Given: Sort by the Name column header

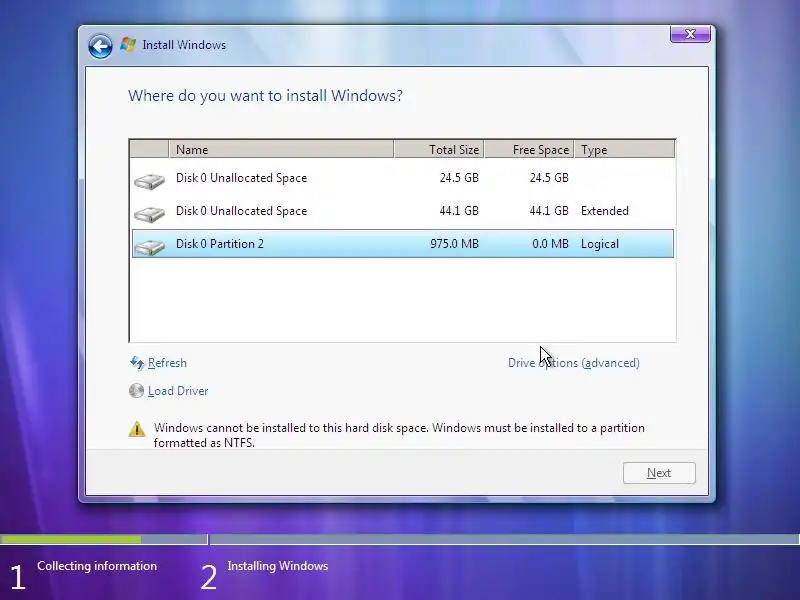Looking at the screenshot, I should [x=281, y=149].
